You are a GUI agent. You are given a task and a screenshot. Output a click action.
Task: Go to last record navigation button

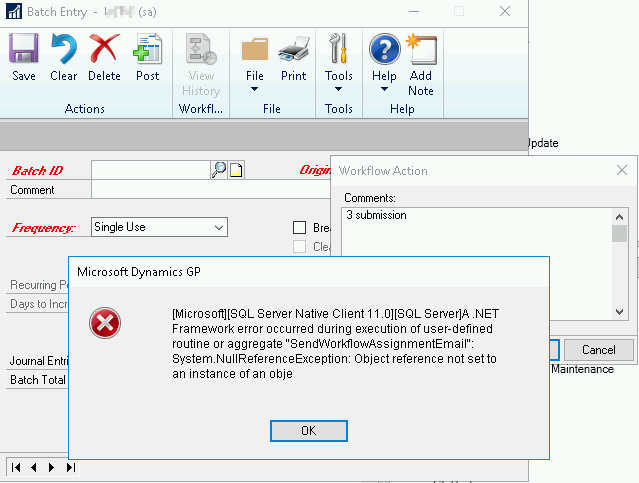[71, 467]
